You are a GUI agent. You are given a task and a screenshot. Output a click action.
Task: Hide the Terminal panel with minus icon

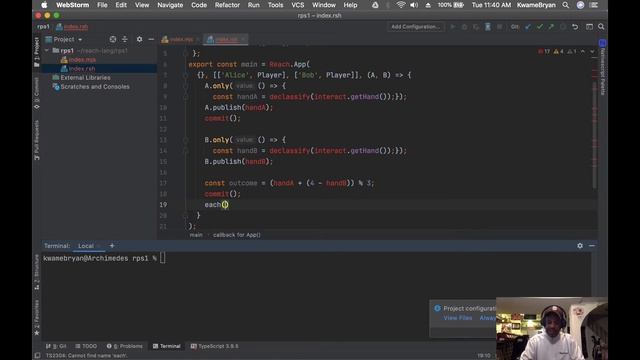[592, 246]
